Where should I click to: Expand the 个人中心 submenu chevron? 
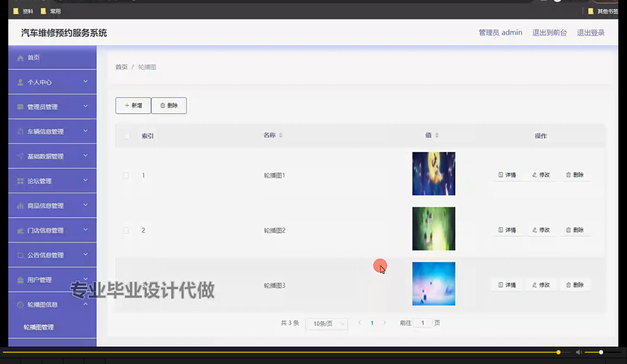tap(86, 81)
